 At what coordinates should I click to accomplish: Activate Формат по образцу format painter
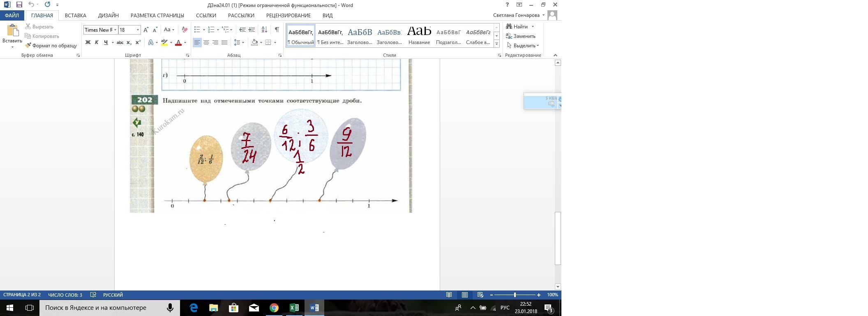pyautogui.click(x=51, y=46)
